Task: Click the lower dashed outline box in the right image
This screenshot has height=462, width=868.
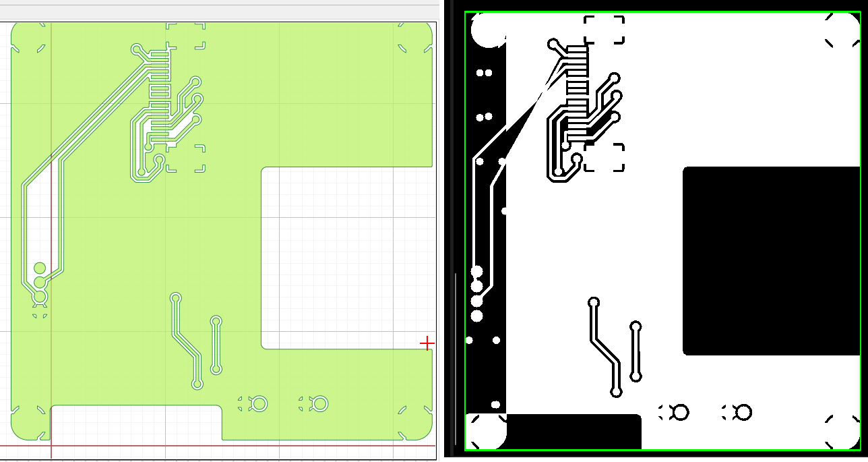Action: 604,157
